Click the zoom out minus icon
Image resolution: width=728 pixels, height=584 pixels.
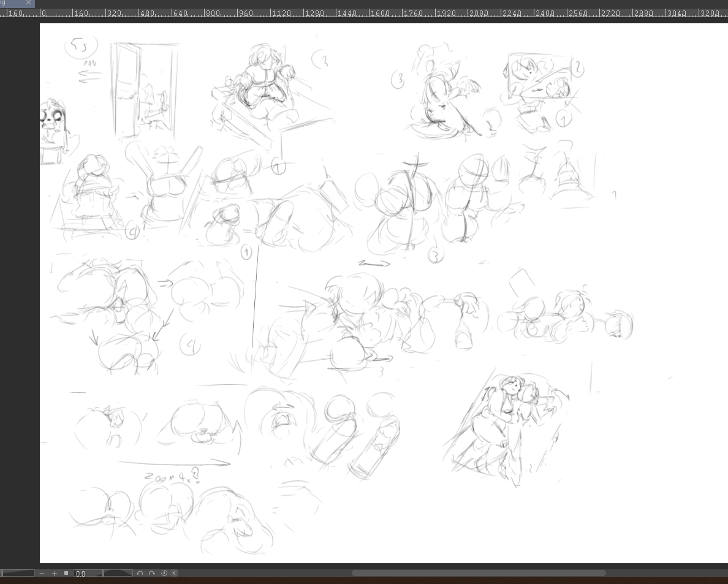[42, 574]
